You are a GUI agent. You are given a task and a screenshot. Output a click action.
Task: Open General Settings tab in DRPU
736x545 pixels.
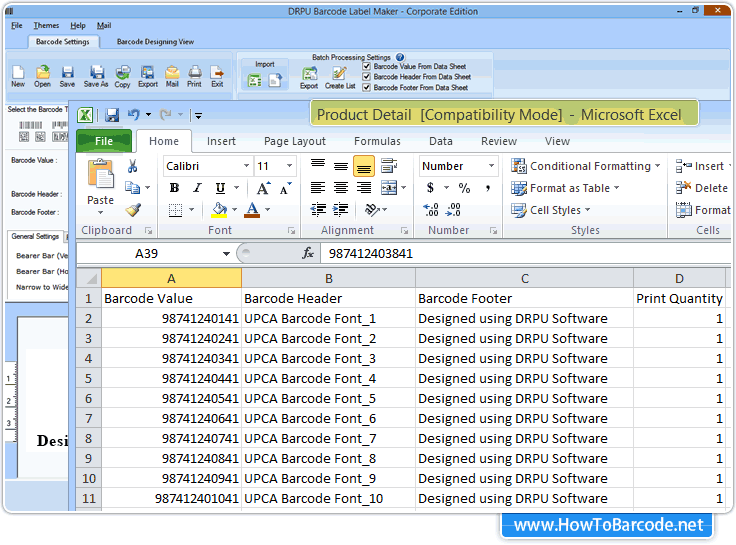click(35, 236)
